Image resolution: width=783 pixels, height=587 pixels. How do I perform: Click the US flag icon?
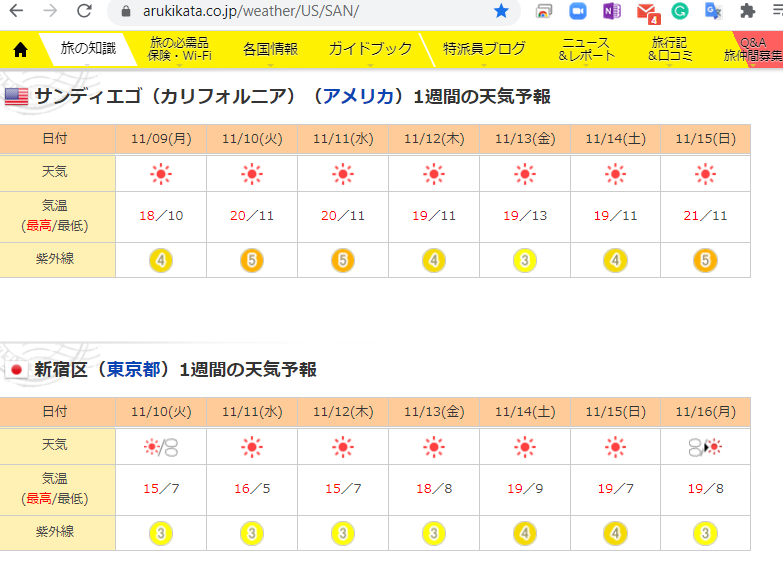coord(16,96)
